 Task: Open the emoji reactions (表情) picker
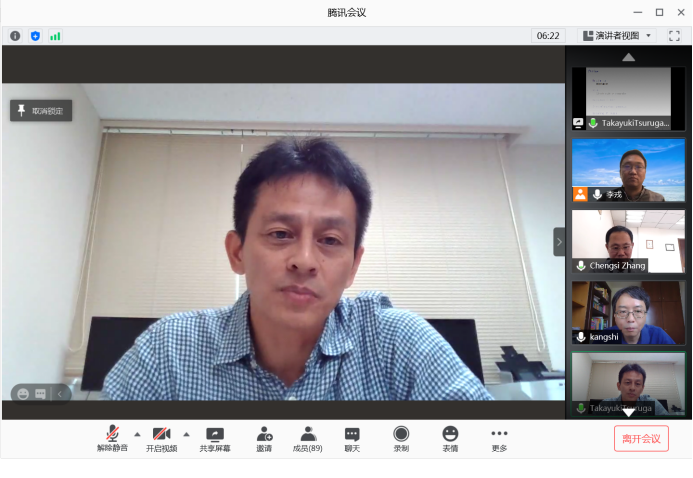pos(450,438)
